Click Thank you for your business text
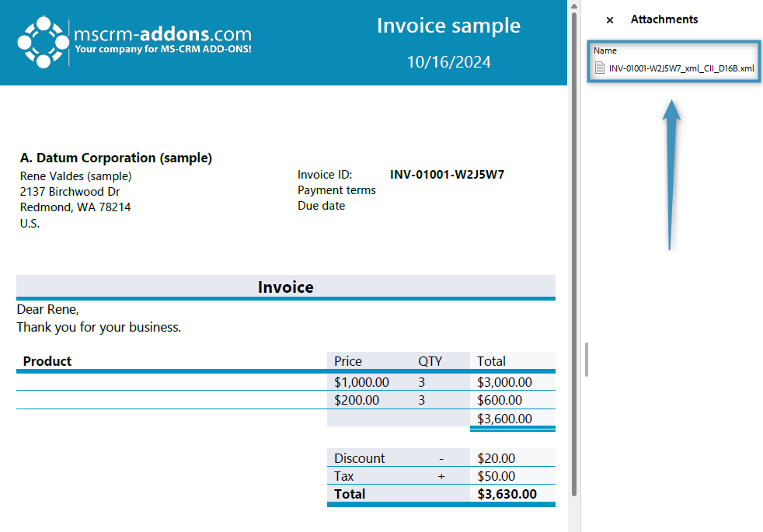This screenshot has height=532, width=763. (x=99, y=327)
